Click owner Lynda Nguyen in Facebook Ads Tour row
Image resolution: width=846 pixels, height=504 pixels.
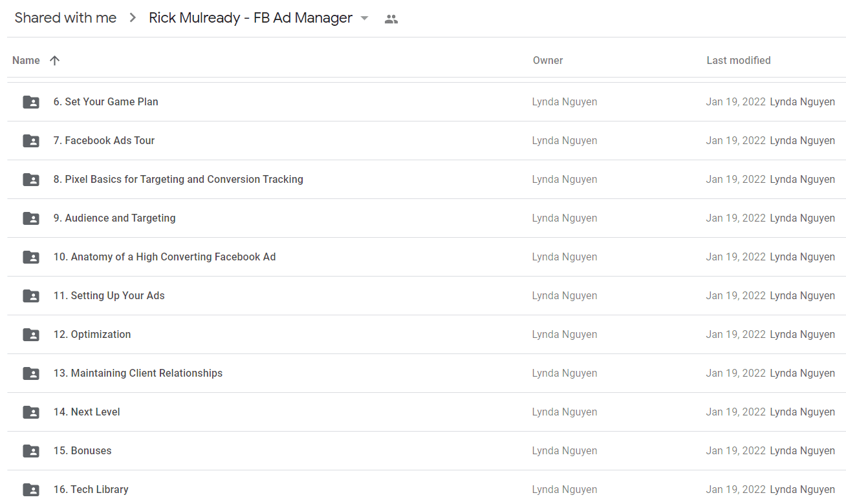(x=565, y=140)
